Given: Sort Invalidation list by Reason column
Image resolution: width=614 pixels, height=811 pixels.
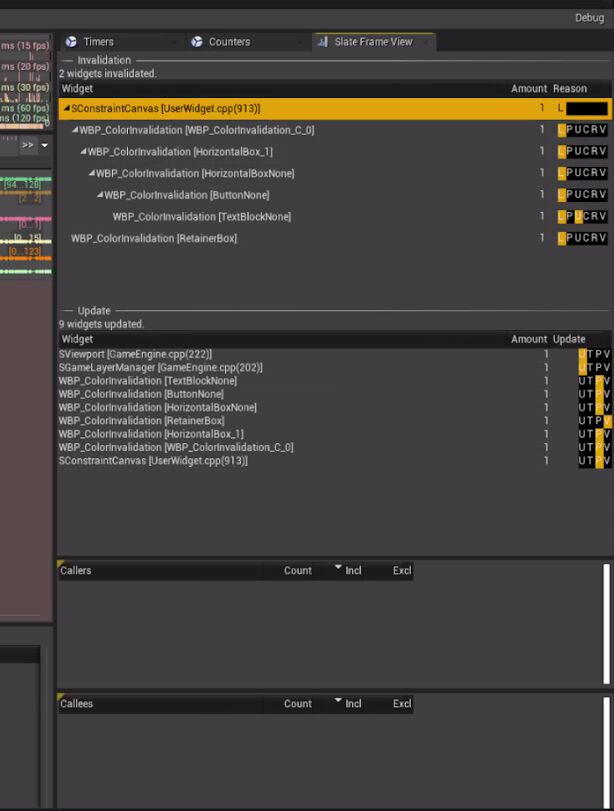Looking at the screenshot, I should [x=570, y=88].
